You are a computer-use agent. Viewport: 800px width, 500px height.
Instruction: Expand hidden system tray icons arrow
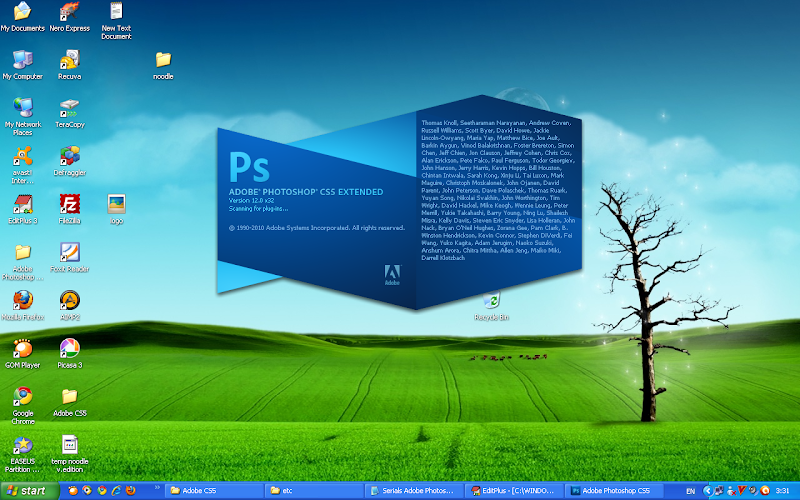coord(707,491)
